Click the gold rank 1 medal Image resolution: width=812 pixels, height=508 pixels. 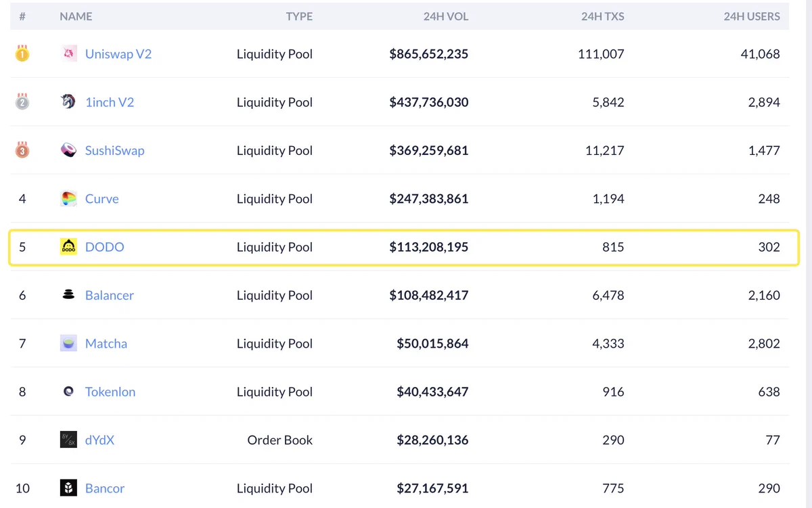tap(22, 54)
